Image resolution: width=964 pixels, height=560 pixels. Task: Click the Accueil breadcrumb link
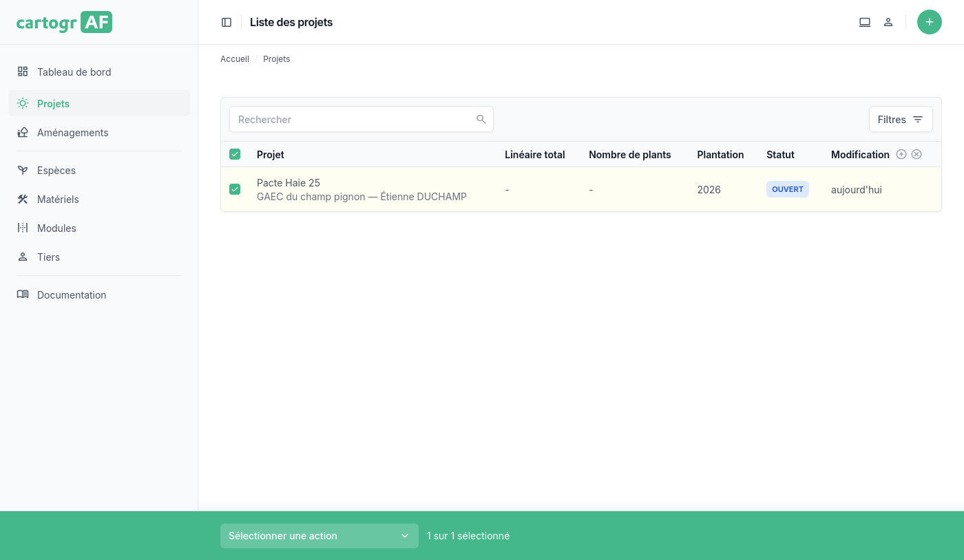click(235, 59)
